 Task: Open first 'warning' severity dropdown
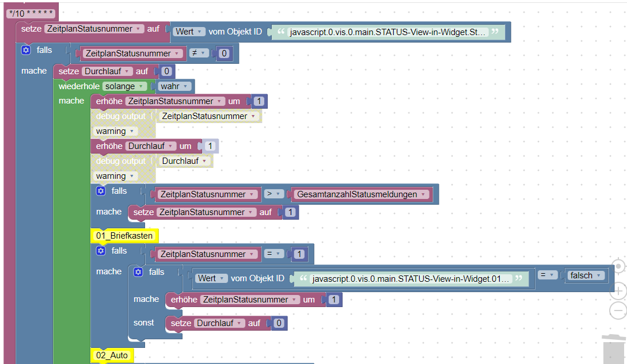pos(115,131)
